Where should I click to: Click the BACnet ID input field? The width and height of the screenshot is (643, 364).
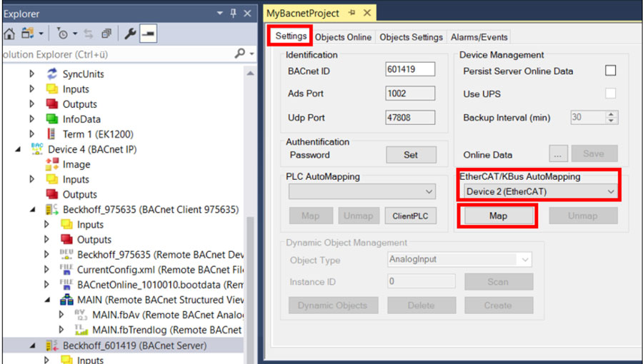coord(410,69)
